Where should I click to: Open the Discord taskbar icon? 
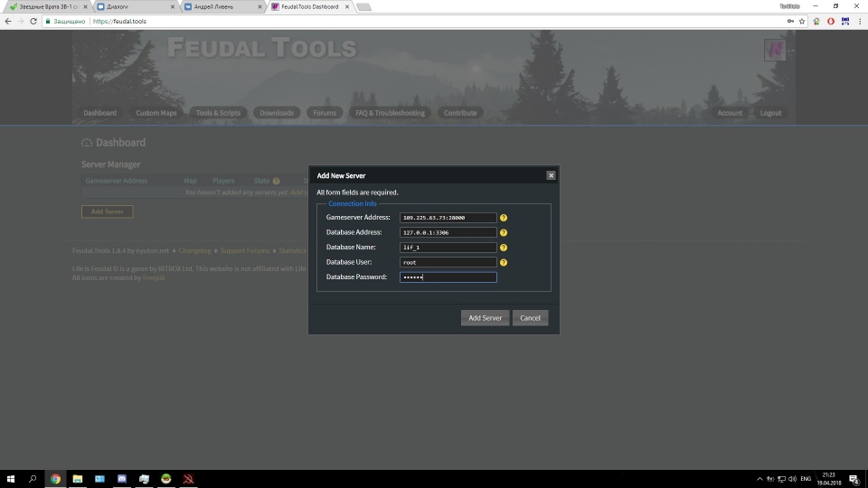pyautogui.click(x=122, y=479)
